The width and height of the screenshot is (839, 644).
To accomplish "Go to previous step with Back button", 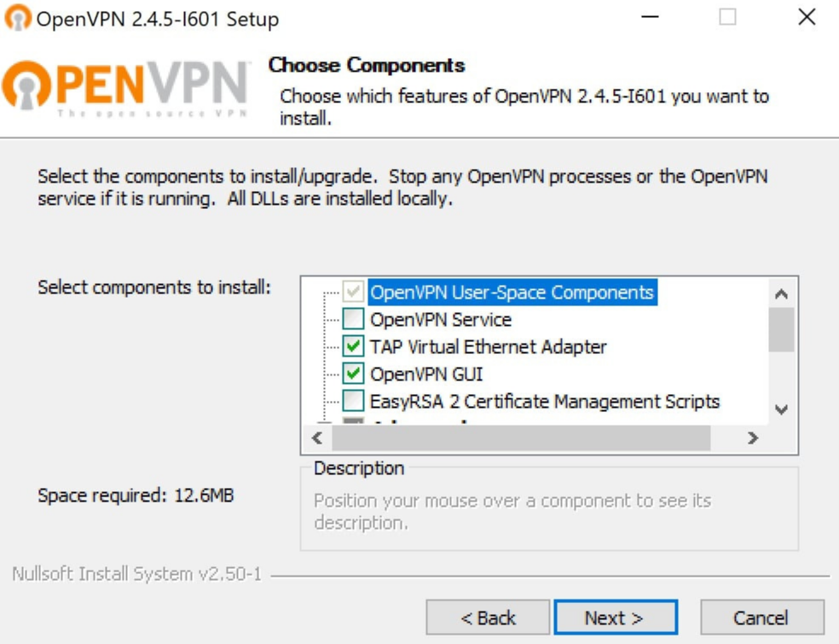I will click(x=488, y=618).
